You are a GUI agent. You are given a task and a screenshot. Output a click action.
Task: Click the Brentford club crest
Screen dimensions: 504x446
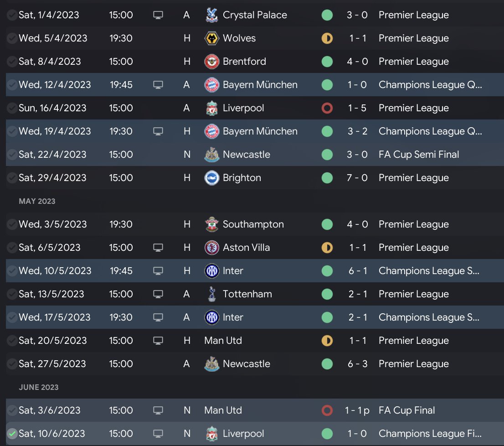point(212,62)
